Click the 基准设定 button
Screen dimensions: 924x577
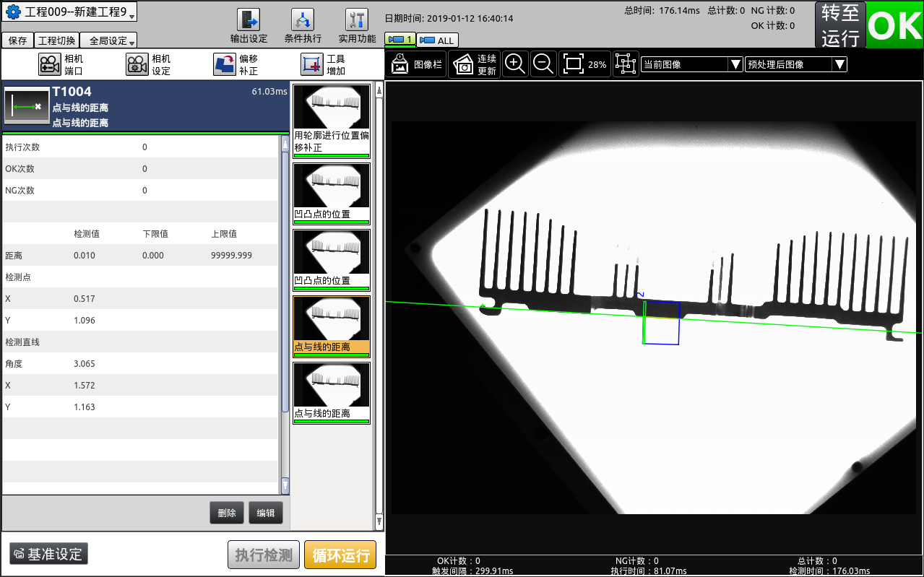click(48, 554)
